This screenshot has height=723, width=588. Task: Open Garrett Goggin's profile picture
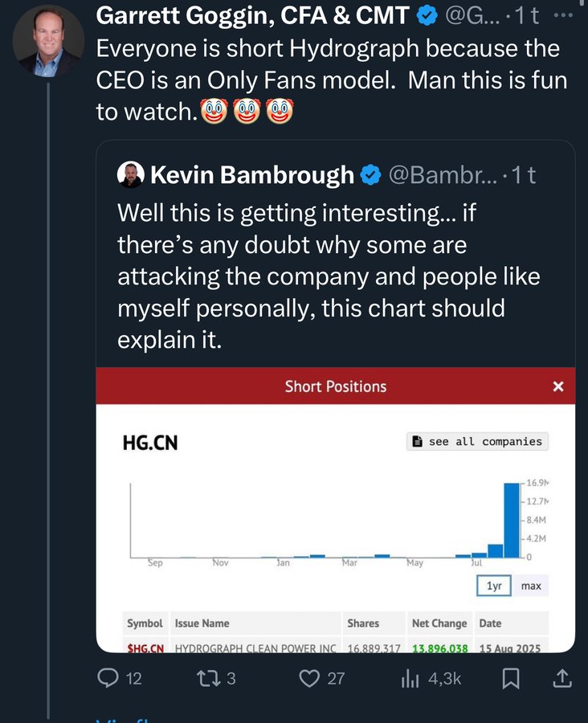pyautogui.click(x=49, y=42)
